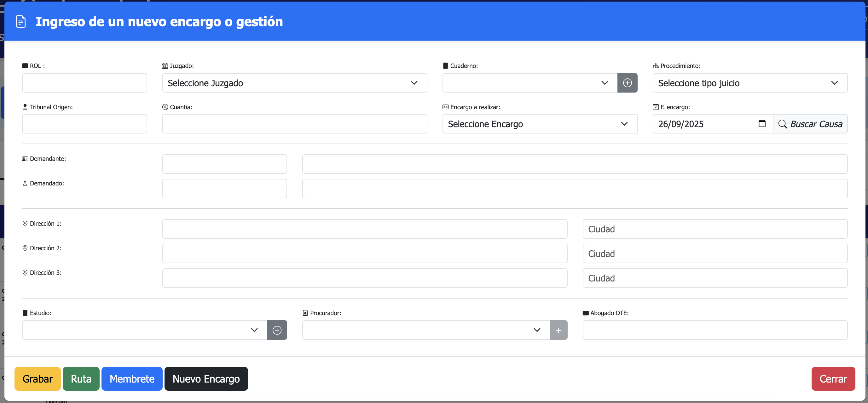Expand the Cuaderno dropdown list
Image resolution: width=868 pixels, height=403 pixels.
point(529,83)
